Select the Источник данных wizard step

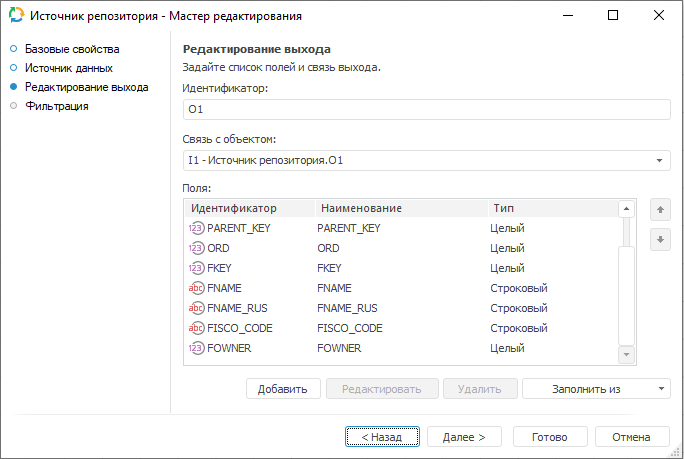point(68,68)
